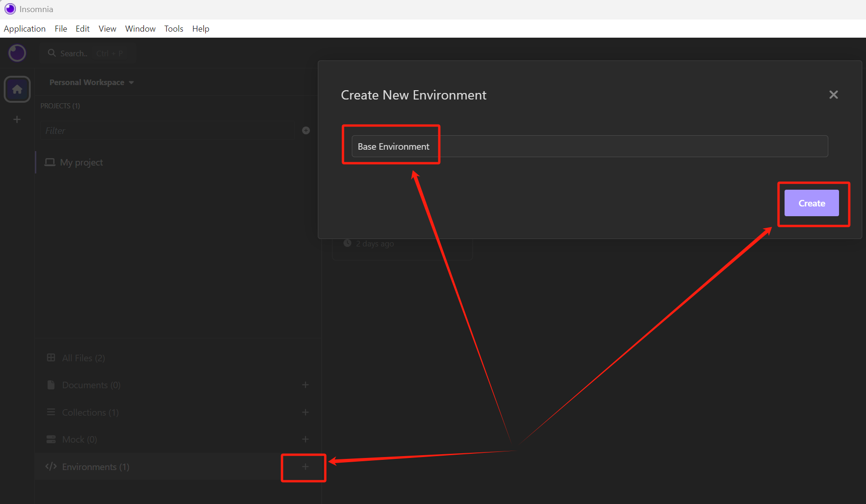Add a new document with plus icon

[x=305, y=385]
